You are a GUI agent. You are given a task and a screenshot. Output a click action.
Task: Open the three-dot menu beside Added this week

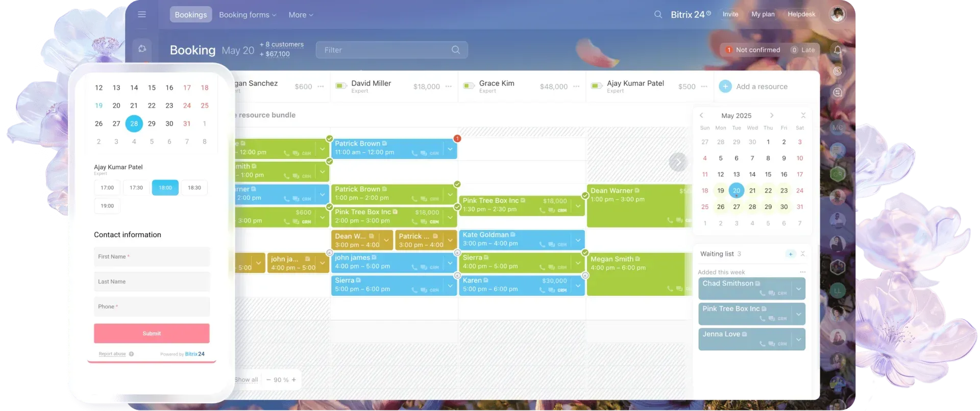tap(802, 272)
